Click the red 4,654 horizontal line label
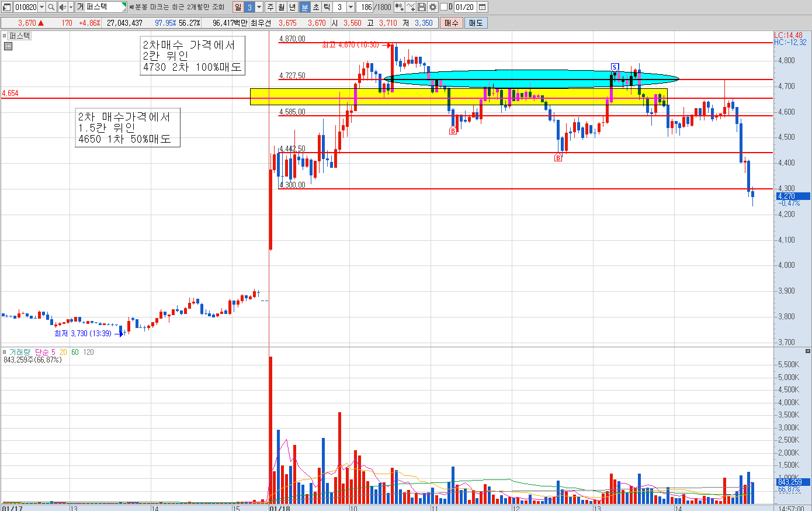 pos(10,93)
